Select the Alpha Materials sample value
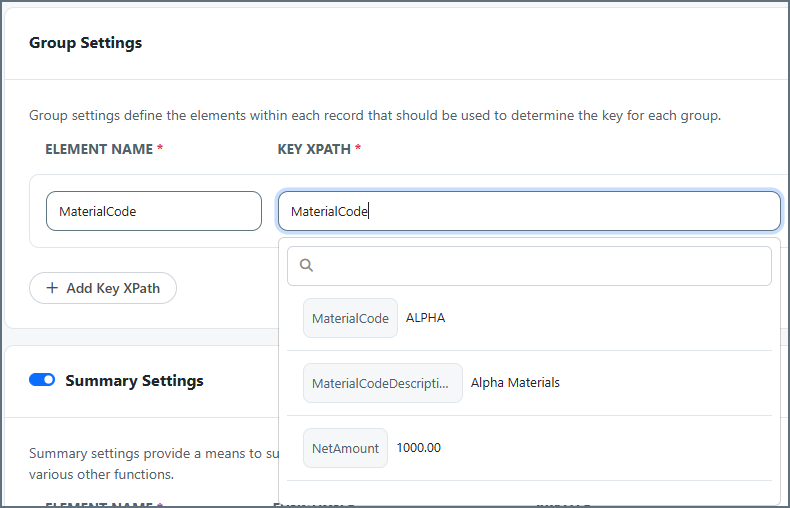The image size is (790, 508). pos(515,383)
